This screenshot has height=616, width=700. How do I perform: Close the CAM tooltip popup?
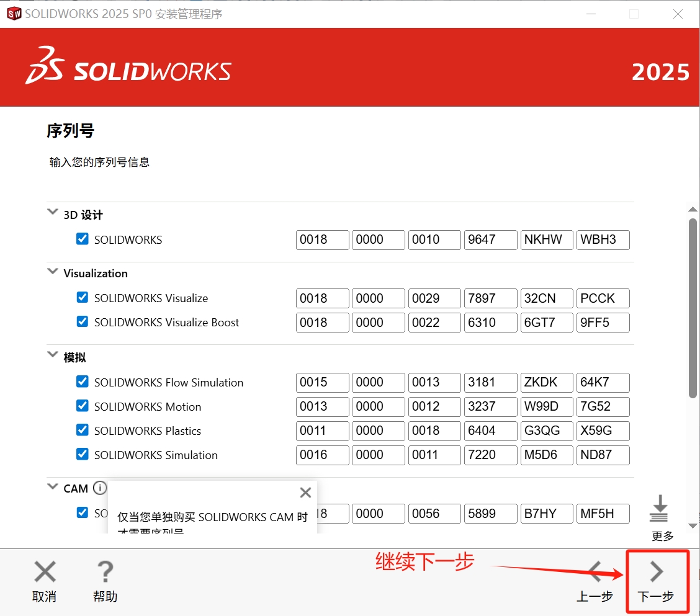[305, 493]
